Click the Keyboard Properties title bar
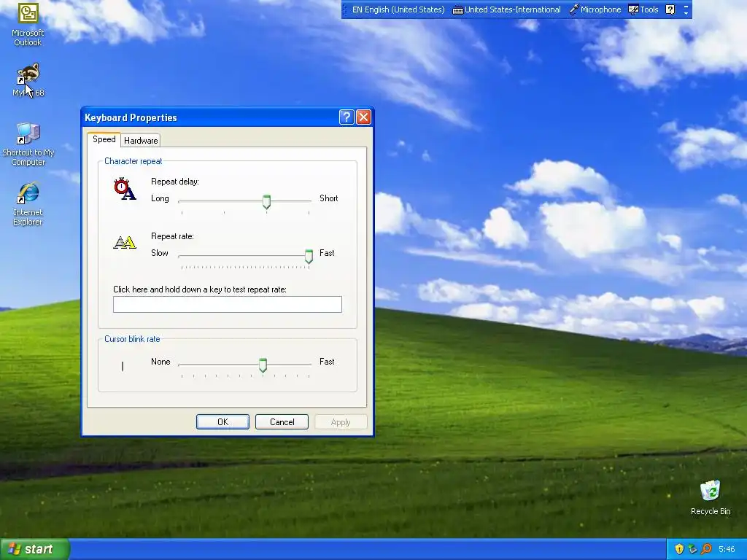Screen dimensions: 747x560 209,117
